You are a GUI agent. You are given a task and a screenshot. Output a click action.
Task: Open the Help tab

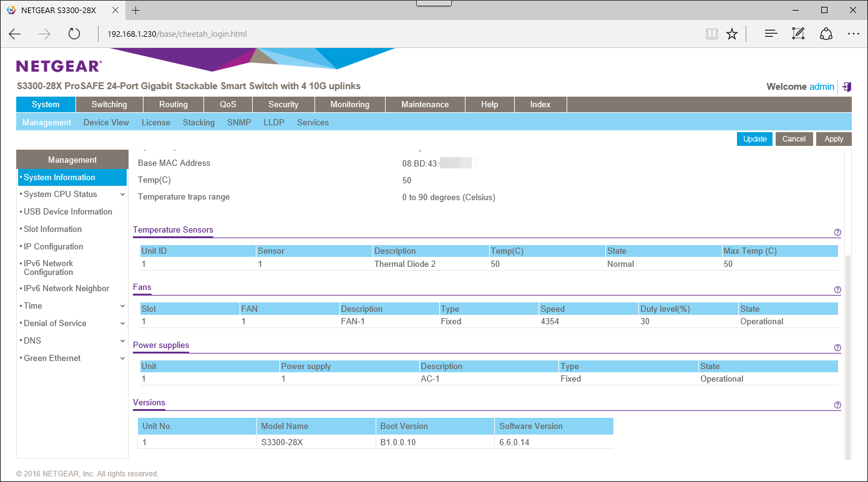490,105
